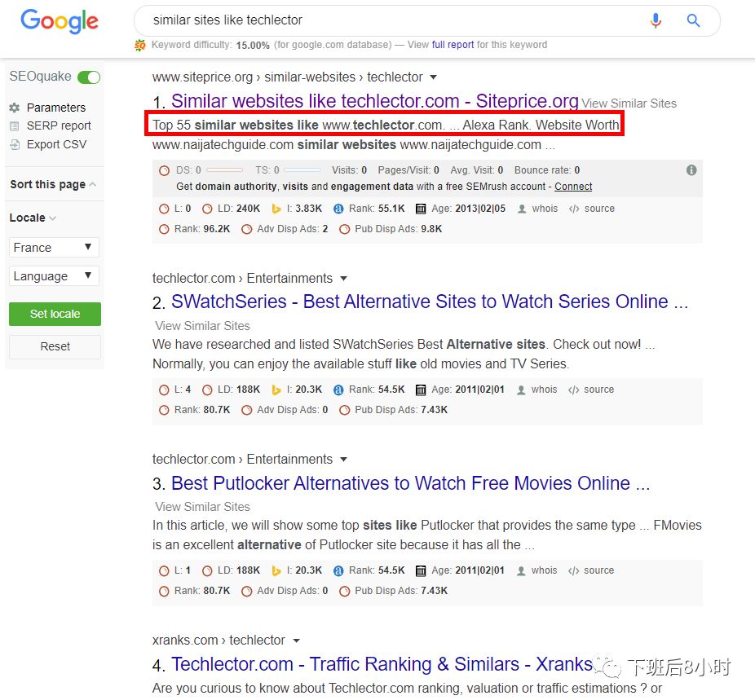The width and height of the screenshot is (755, 700).
Task: Click Bing index icon for Putlocker result
Action: point(276,570)
